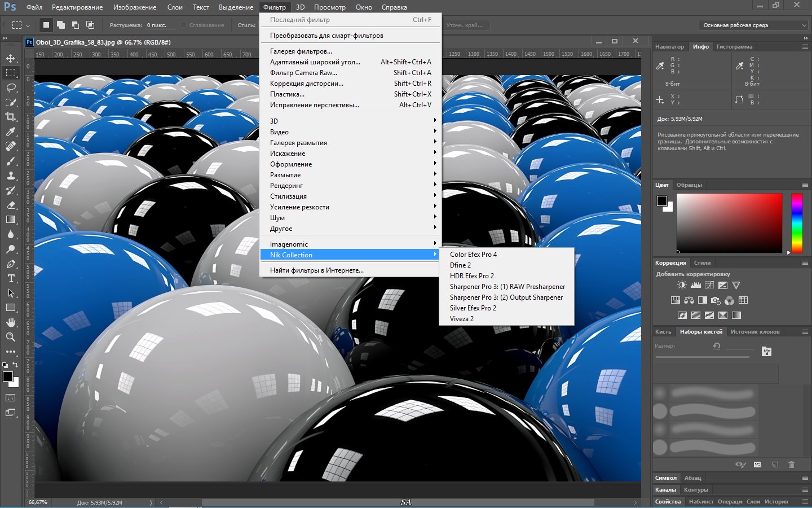Select the Healing Brush tool
Image resolution: width=812 pixels, height=508 pixels.
click(x=11, y=146)
